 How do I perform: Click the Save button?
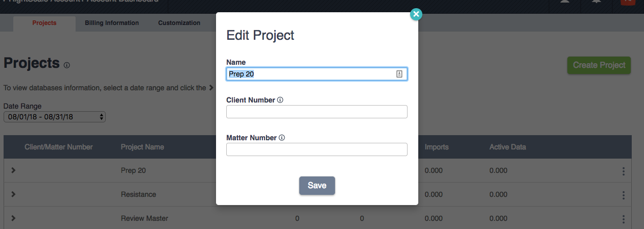[x=317, y=186]
